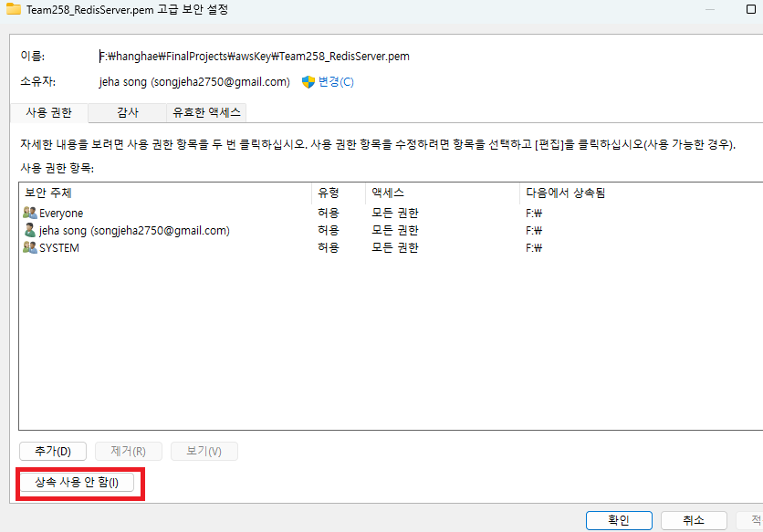
Task: Confirm with the 확인 button
Action: 619,520
